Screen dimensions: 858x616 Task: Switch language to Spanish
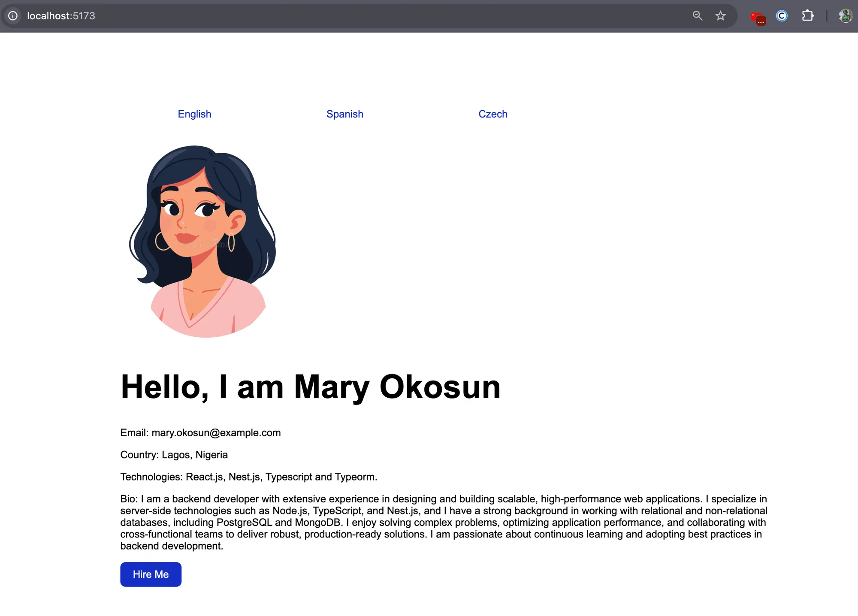[x=344, y=114]
